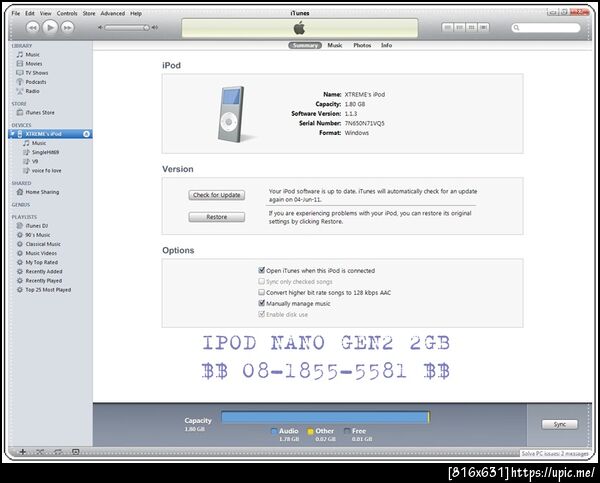This screenshot has height=483, width=600.
Task: Click the shuffle button at bottom
Action: click(x=40, y=452)
